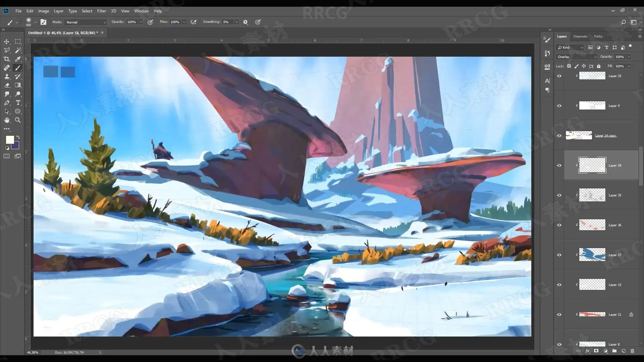Hide Layer 25 visibility eye

click(x=559, y=76)
